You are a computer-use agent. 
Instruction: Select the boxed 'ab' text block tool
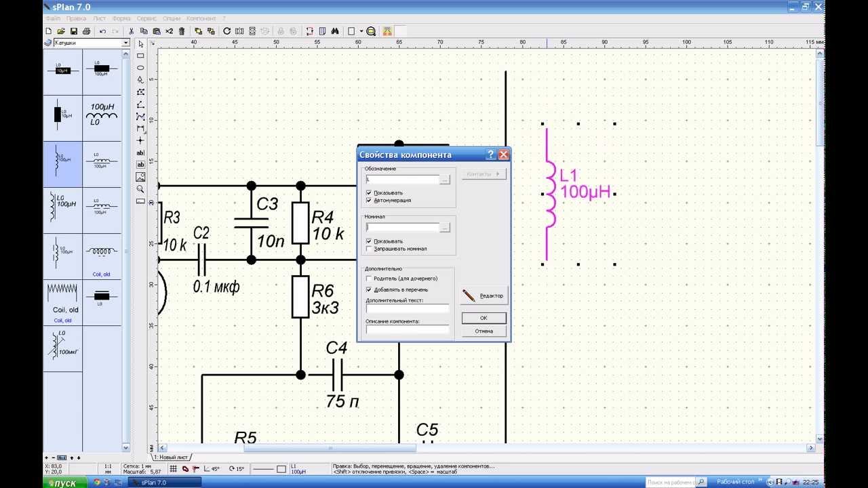pyautogui.click(x=140, y=165)
